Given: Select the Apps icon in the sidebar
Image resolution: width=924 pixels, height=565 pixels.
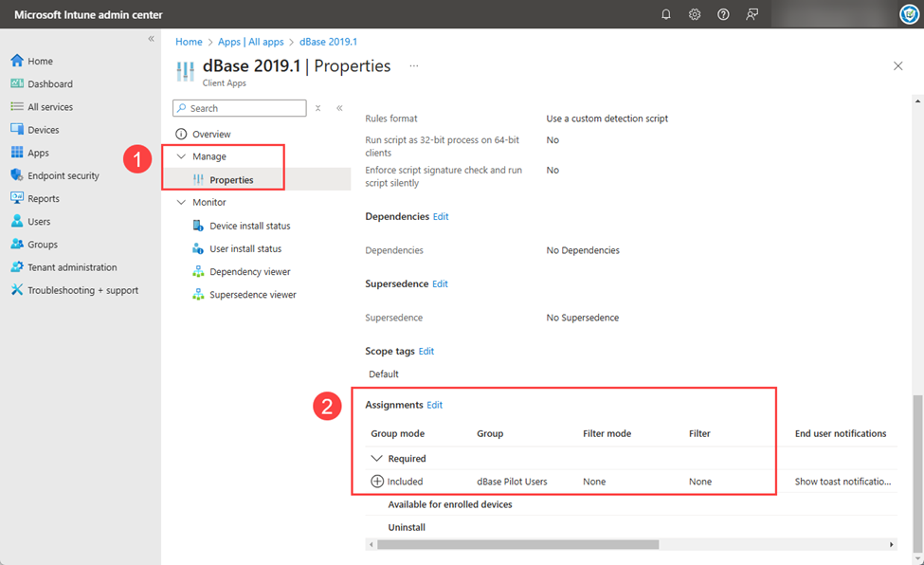Looking at the screenshot, I should [17, 152].
